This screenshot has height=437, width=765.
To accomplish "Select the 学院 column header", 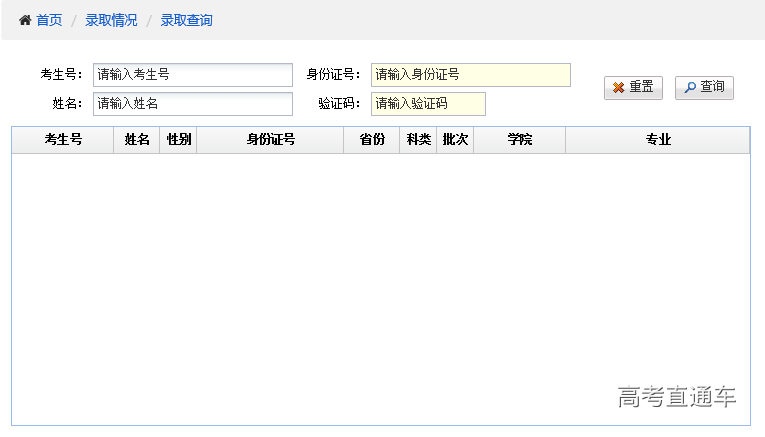I will 520,140.
